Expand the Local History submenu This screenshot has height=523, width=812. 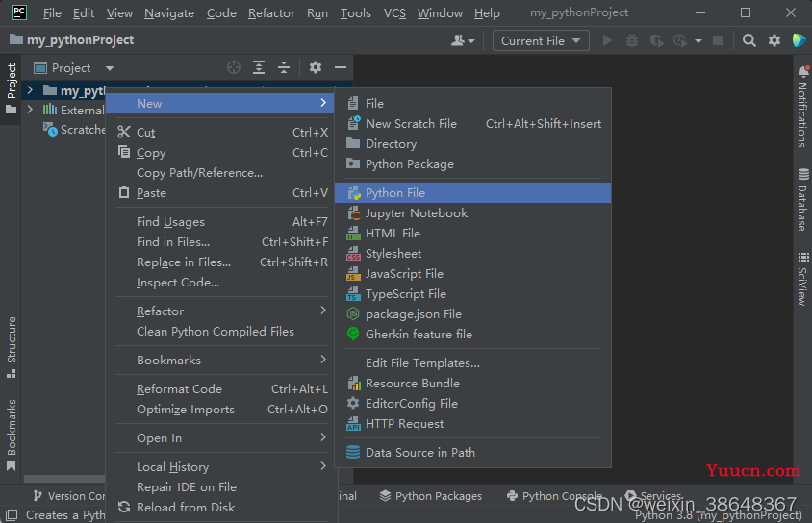click(x=220, y=467)
